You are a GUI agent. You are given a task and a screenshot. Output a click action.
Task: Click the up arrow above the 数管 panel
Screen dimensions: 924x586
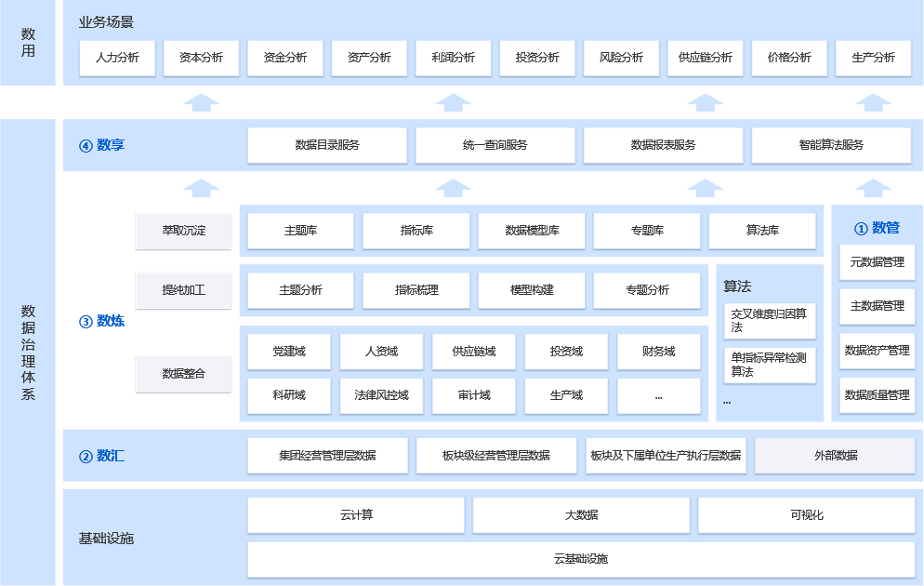pyautogui.click(x=872, y=188)
